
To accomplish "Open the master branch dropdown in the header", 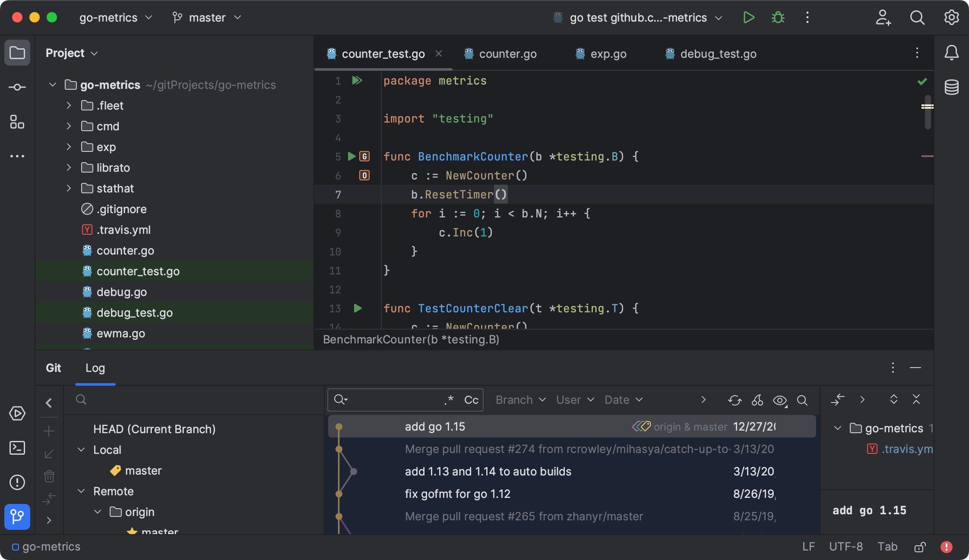I will 206,18.
